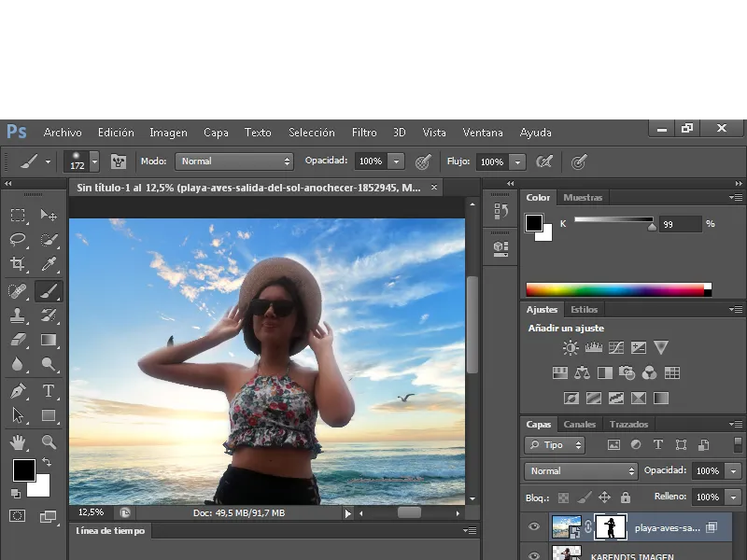
Task: Open the Modo blending mode dropdown
Action: coord(234,161)
